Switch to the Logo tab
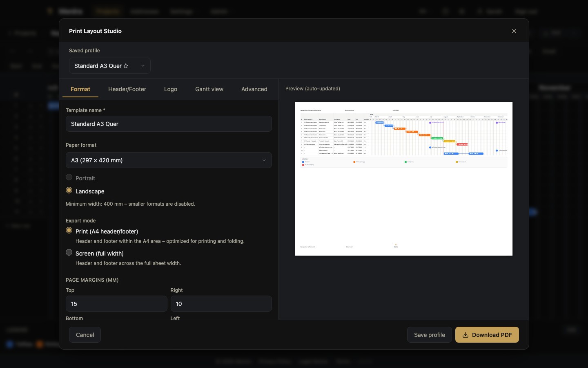Screen dimensions: 588x368 click(171, 89)
